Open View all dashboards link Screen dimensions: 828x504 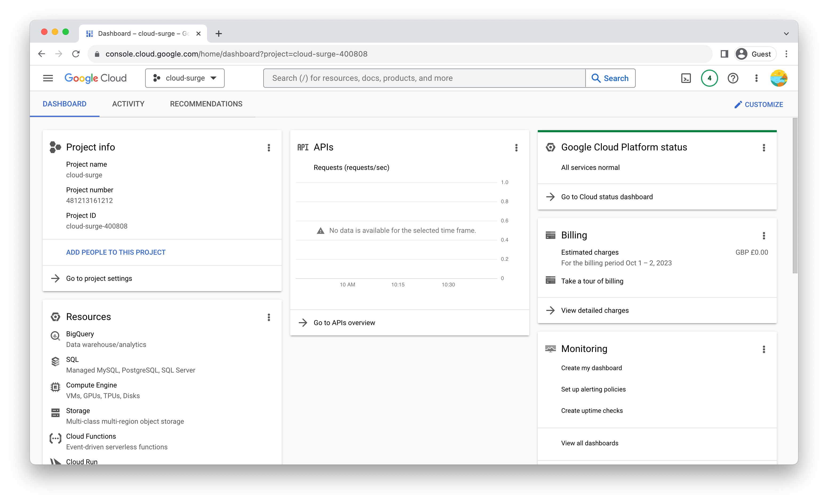pyautogui.click(x=590, y=443)
